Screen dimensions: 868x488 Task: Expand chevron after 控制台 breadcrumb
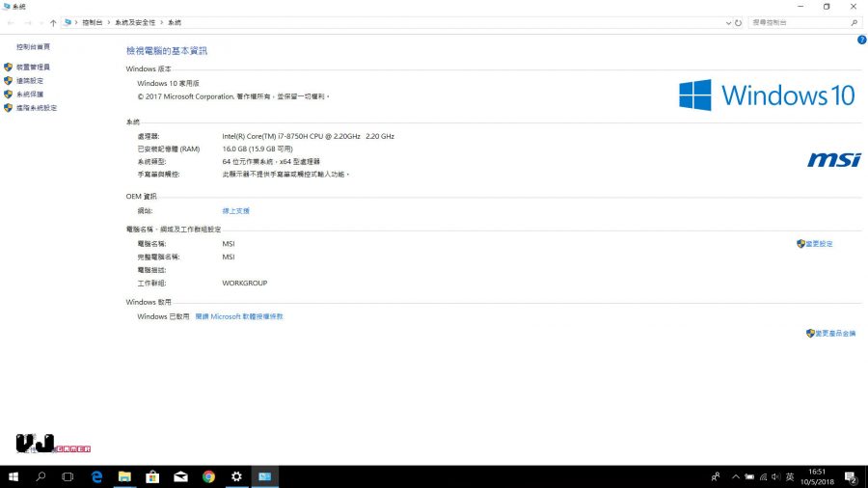[109, 23]
